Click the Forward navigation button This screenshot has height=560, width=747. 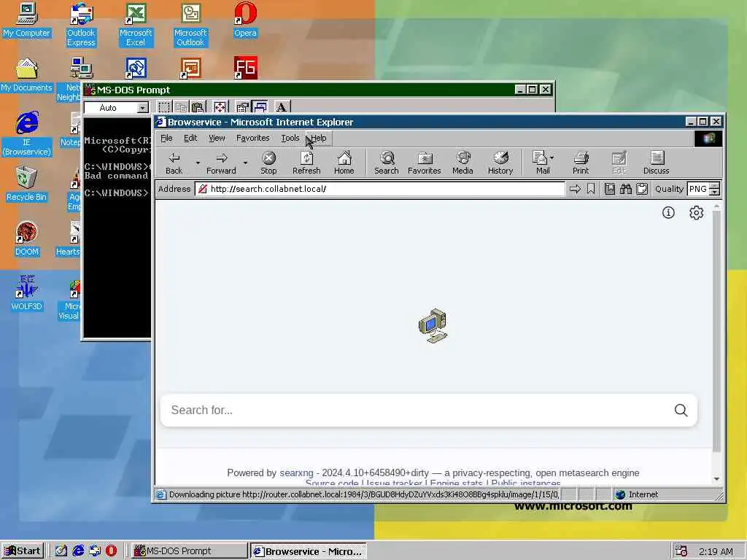221,163
